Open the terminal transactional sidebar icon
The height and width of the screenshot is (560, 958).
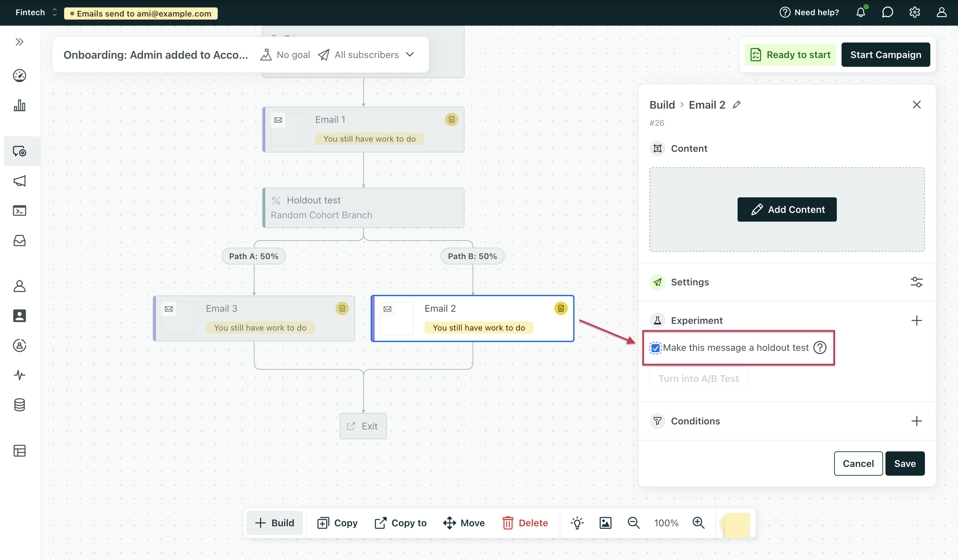point(19,211)
